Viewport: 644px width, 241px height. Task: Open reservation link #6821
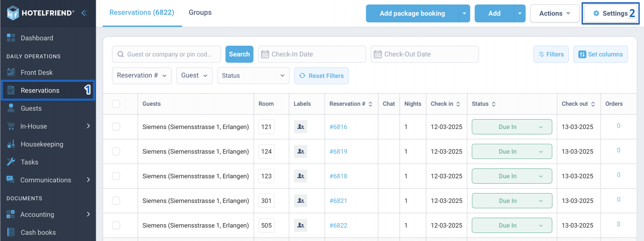coord(339,201)
